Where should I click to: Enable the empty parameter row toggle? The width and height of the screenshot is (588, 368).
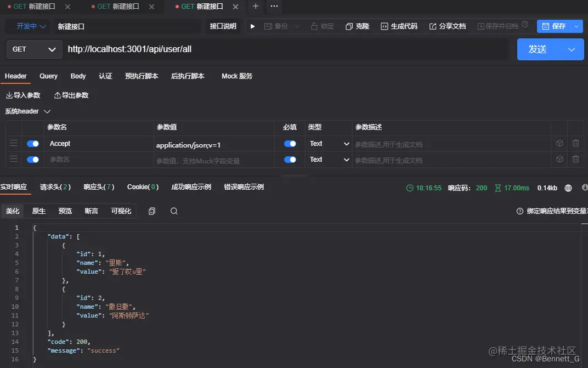[32, 160]
